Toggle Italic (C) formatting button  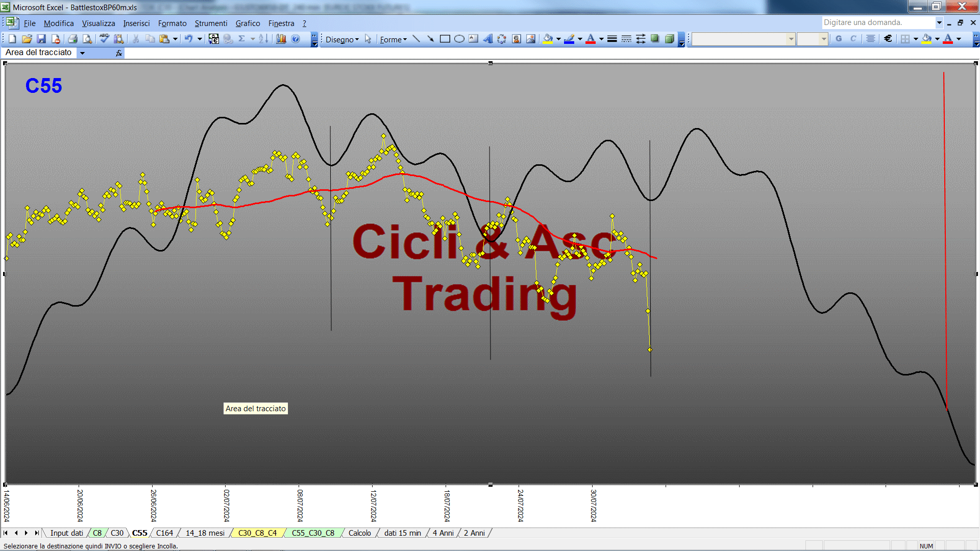(x=853, y=39)
